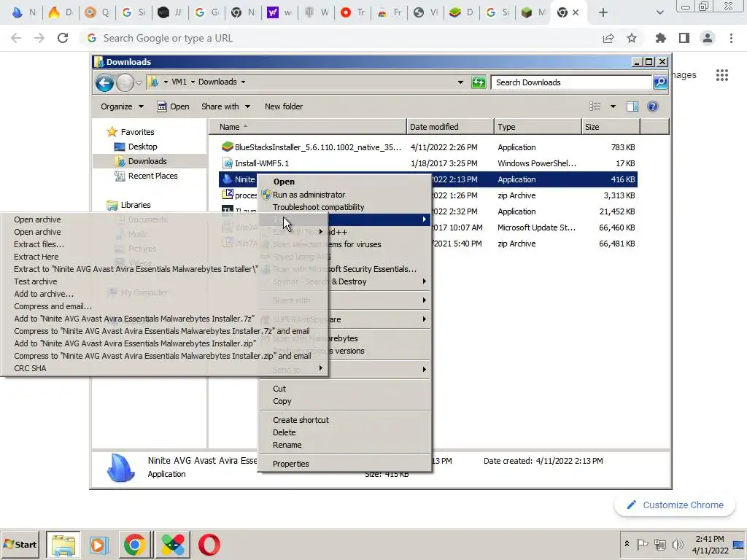Open Chrome side panel icon

[684, 38]
